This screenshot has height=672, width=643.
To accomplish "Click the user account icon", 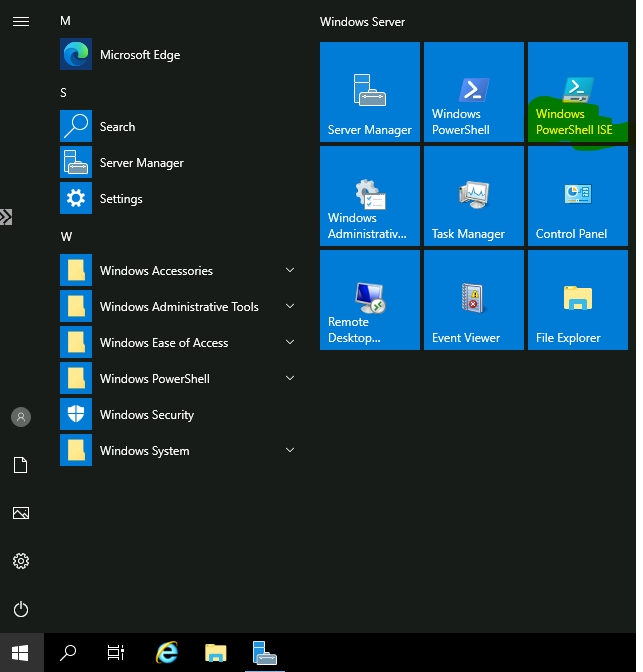I will (21, 417).
